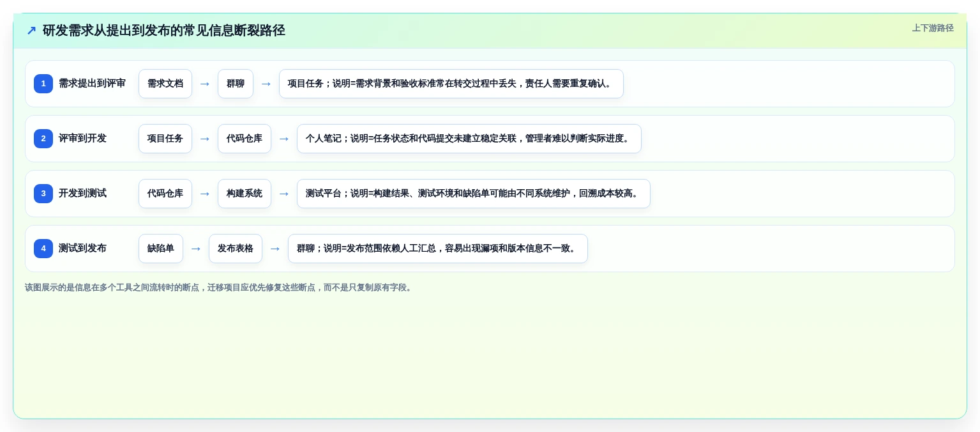
Task: Click the 发布表格 chip
Action: pyautogui.click(x=236, y=249)
